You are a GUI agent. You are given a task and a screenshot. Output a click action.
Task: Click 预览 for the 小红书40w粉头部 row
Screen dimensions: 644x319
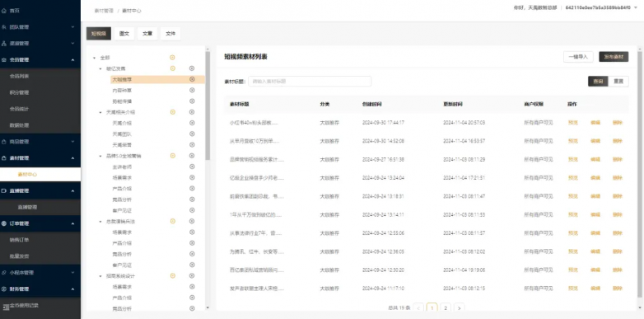[573, 123]
